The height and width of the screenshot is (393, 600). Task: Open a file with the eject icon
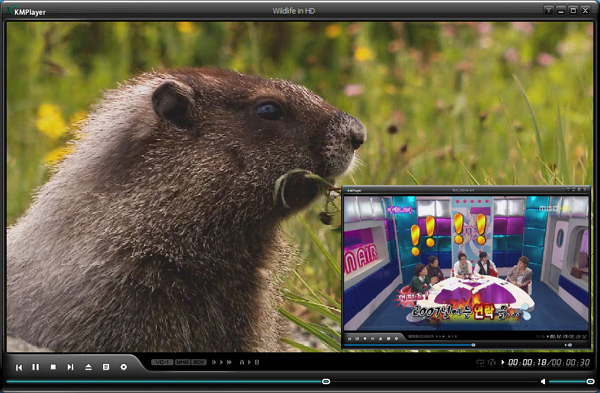88,367
